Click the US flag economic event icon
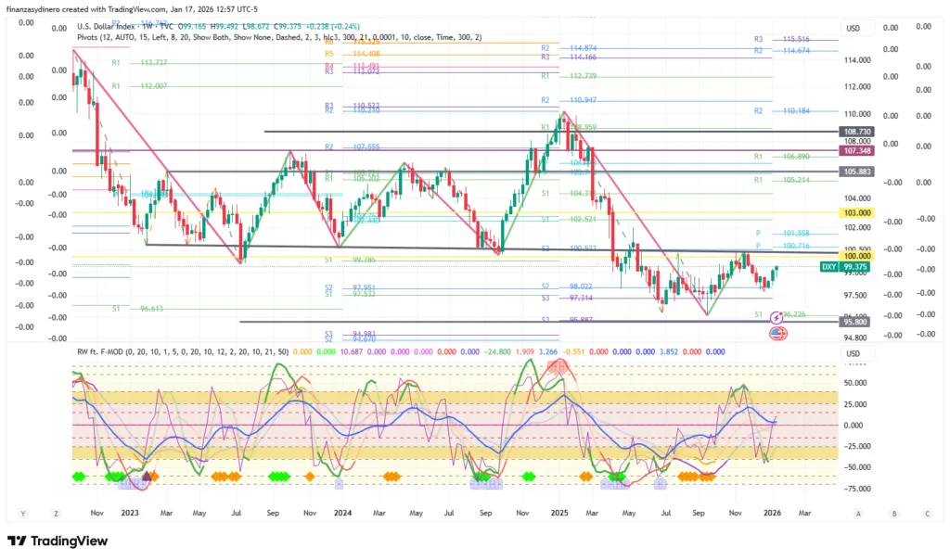 coord(777,333)
